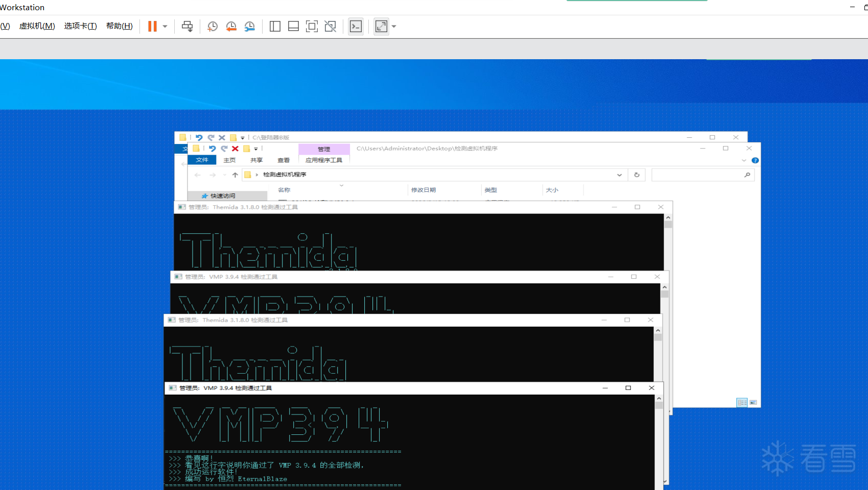868x490 pixels.
Task: Switch Explorer to details view icon
Action: (x=742, y=402)
